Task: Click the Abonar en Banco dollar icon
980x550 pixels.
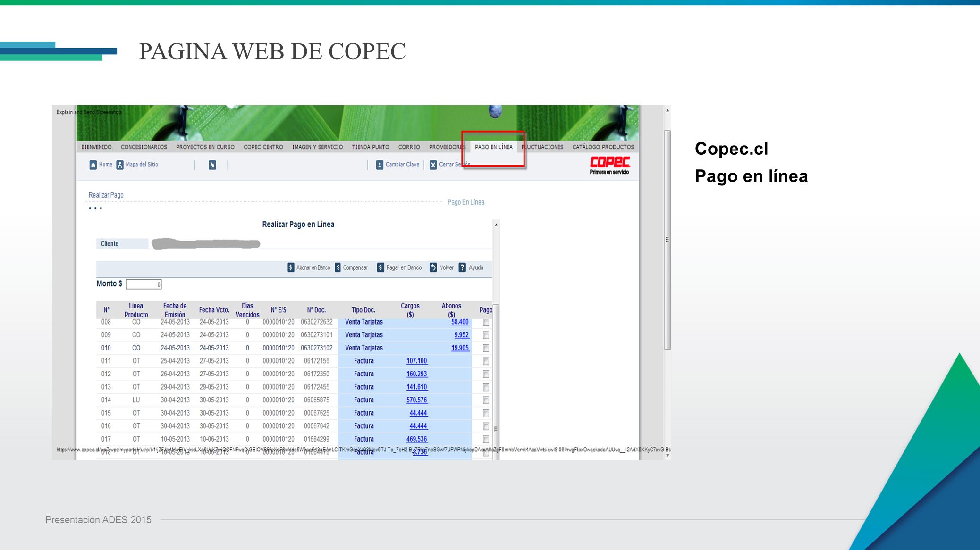Action: pyautogui.click(x=291, y=267)
